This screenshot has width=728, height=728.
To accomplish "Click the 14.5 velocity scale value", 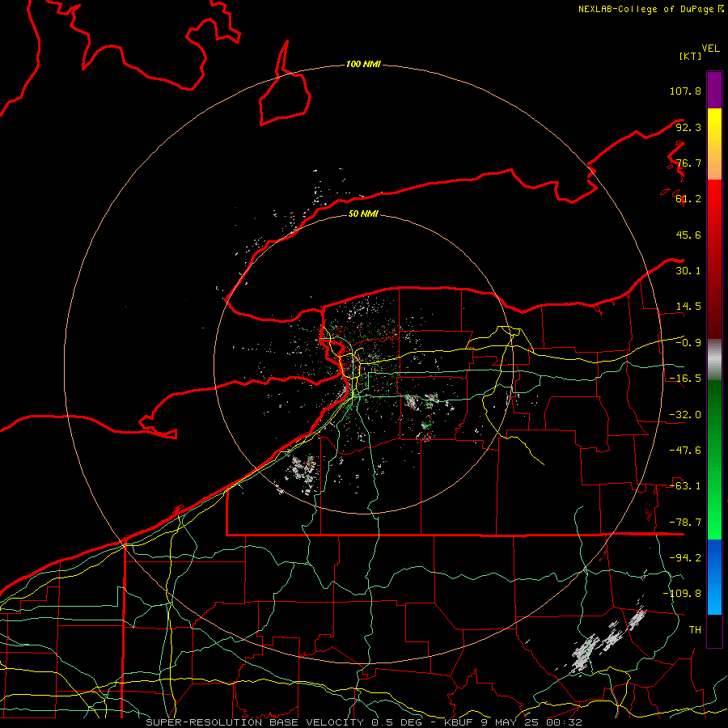I will tap(688, 307).
